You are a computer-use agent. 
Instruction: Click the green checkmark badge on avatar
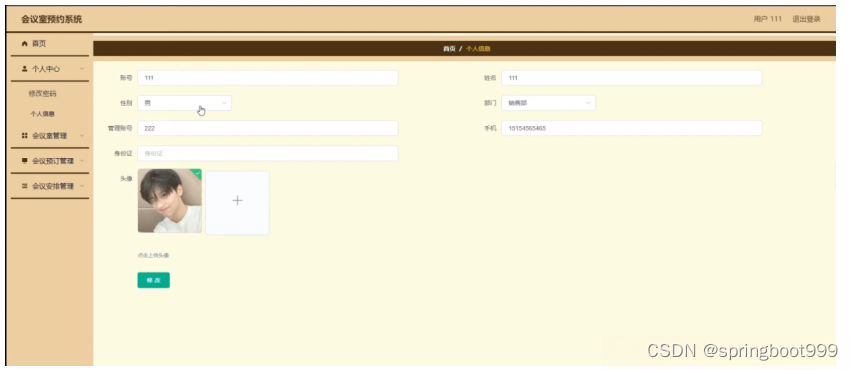(x=197, y=174)
